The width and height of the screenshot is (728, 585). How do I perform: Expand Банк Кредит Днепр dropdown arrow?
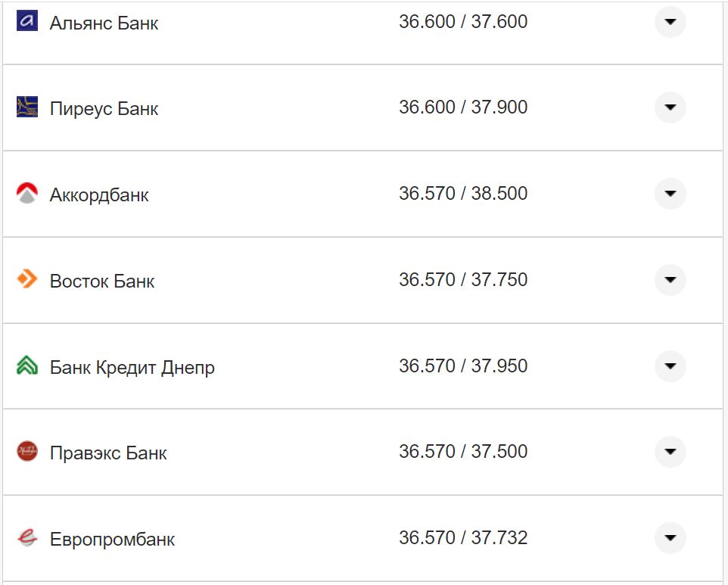(x=670, y=366)
